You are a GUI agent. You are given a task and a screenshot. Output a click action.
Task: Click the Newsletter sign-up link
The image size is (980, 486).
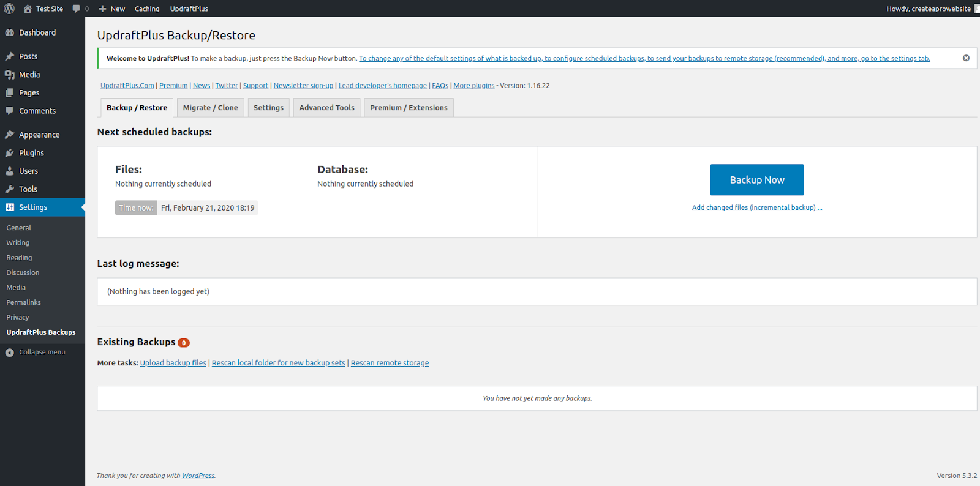304,86
